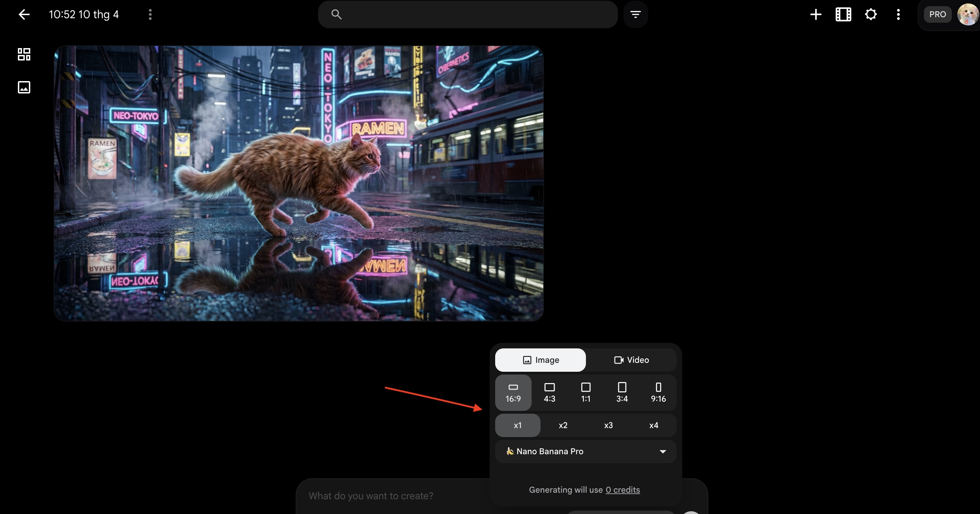Open the 0 credits link
This screenshot has height=514, width=980.
(x=622, y=490)
